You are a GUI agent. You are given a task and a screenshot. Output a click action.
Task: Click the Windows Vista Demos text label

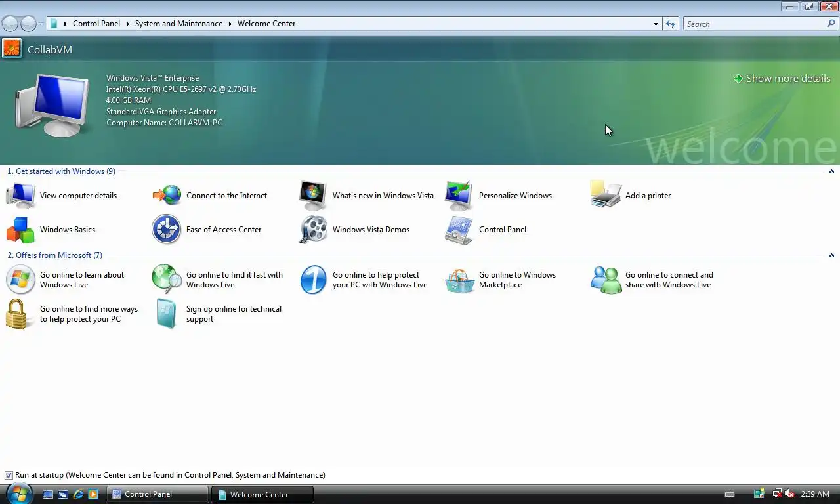(x=371, y=230)
